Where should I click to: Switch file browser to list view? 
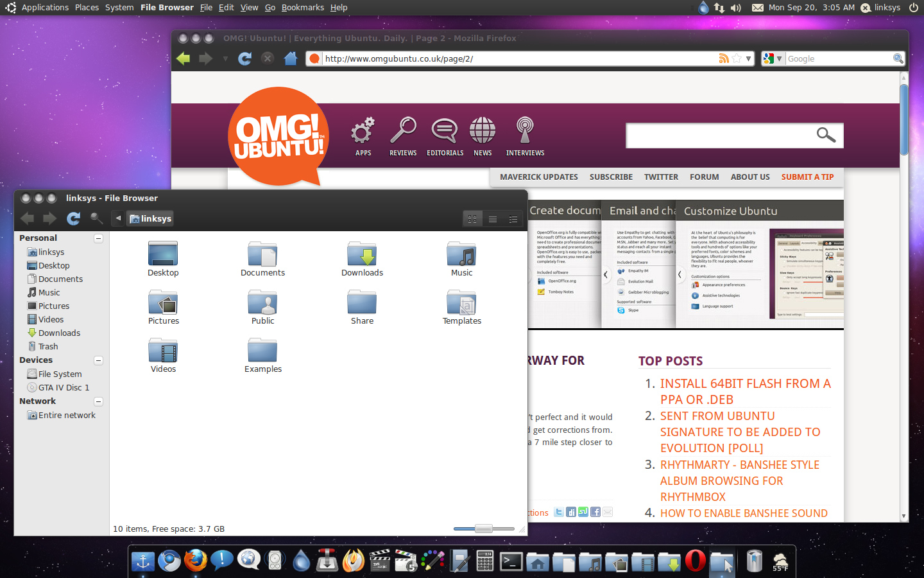click(x=493, y=219)
